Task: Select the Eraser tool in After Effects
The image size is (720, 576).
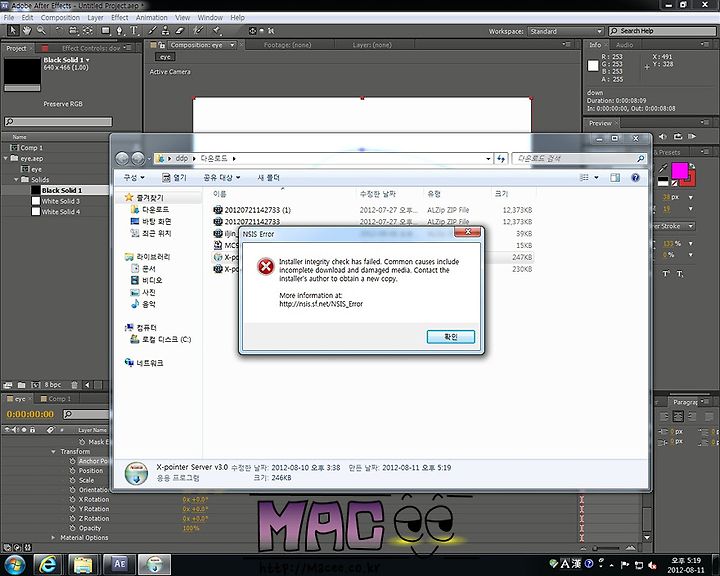Action: [x=180, y=30]
